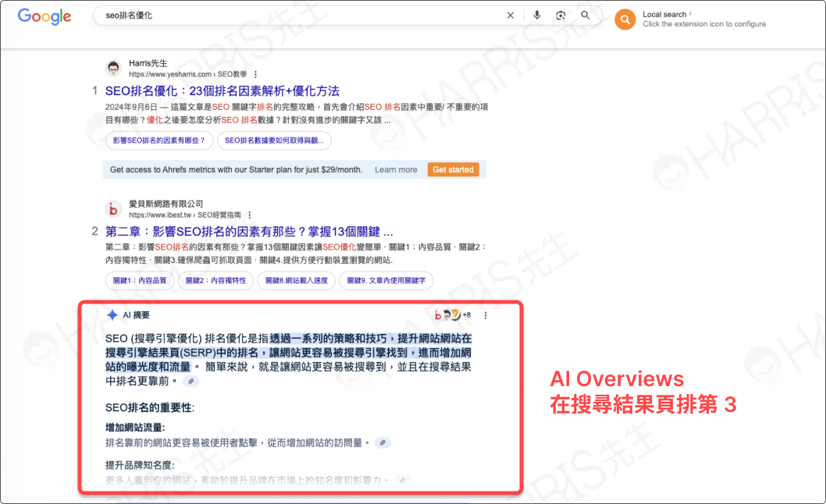
Task: Click the text Click the extension icon to configure
Action: 704,24
